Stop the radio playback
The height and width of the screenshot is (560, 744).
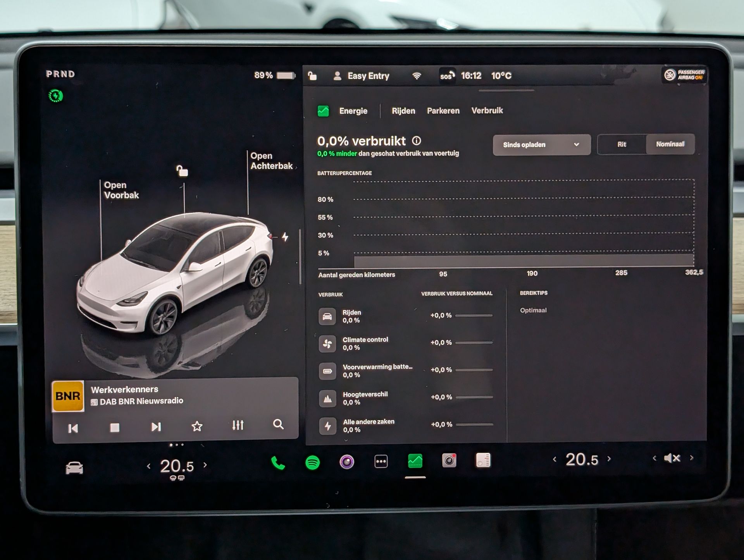point(115,428)
